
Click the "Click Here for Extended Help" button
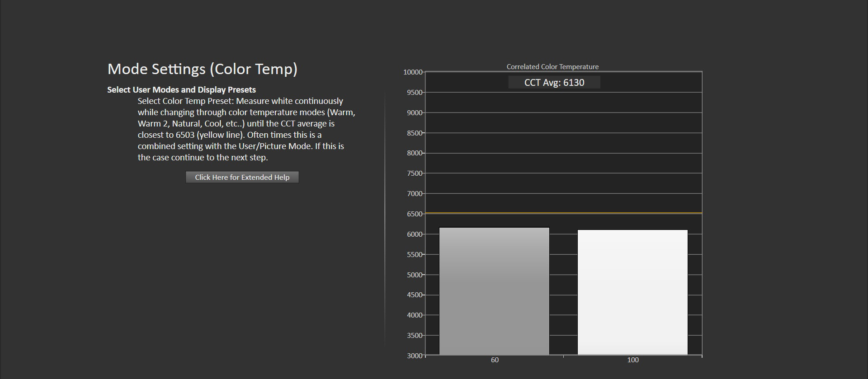coord(242,177)
